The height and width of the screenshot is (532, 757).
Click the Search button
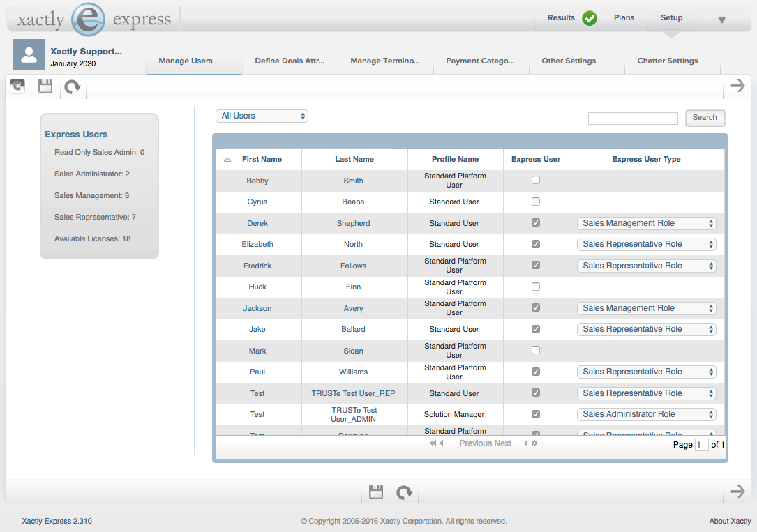click(x=705, y=118)
